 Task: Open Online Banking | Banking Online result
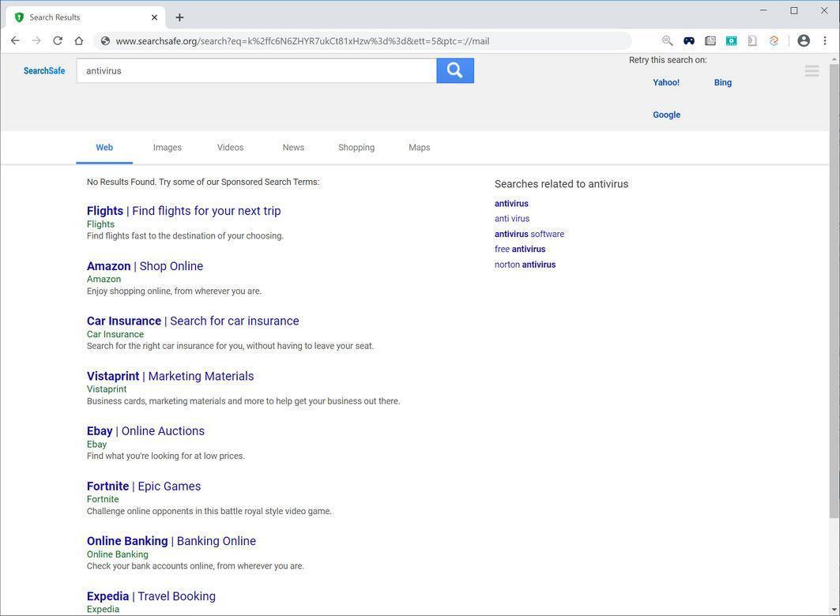pyautogui.click(x=171, y=541)
